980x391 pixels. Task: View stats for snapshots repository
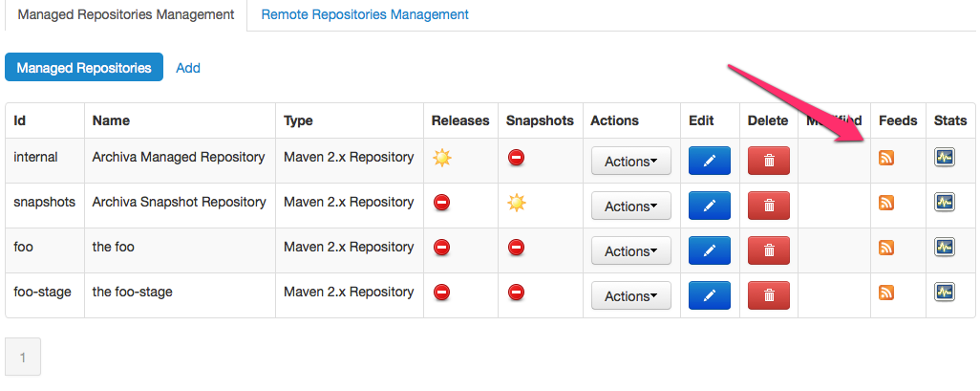(944, 203)
